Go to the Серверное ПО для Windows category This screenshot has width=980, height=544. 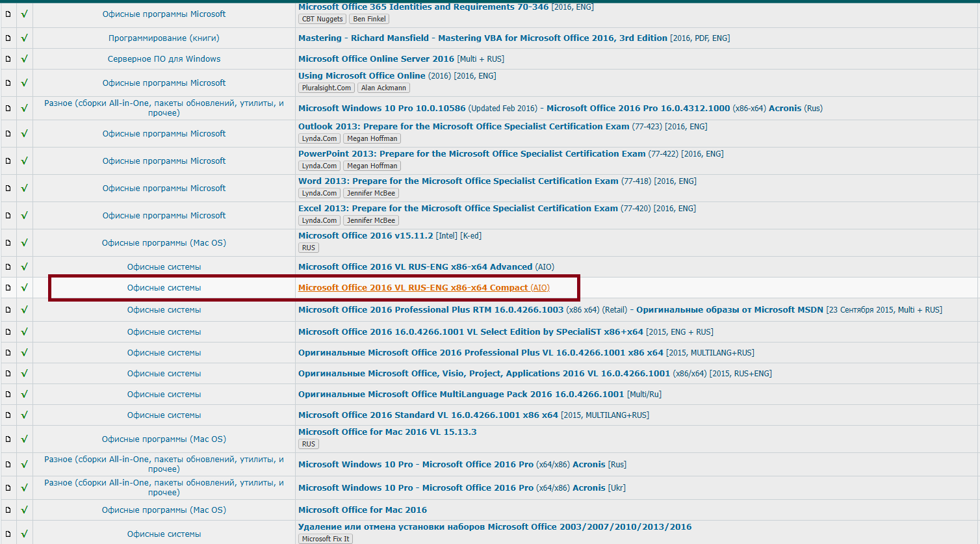164,58
